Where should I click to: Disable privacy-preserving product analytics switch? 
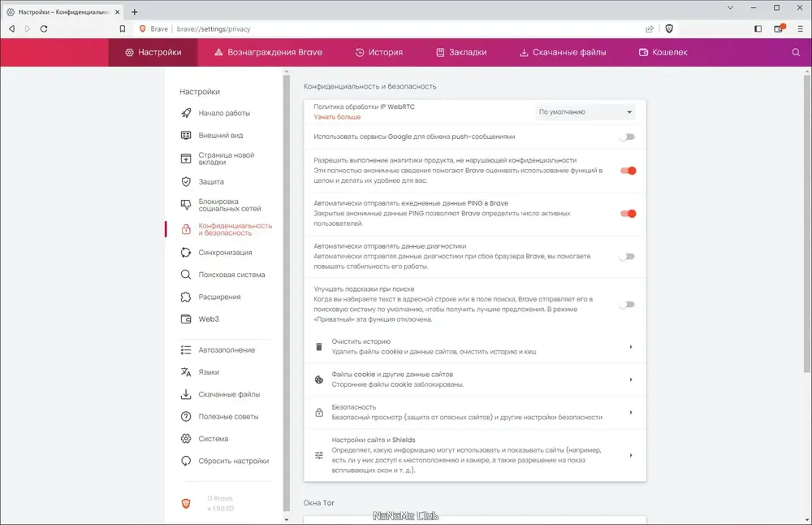[628, 171]
